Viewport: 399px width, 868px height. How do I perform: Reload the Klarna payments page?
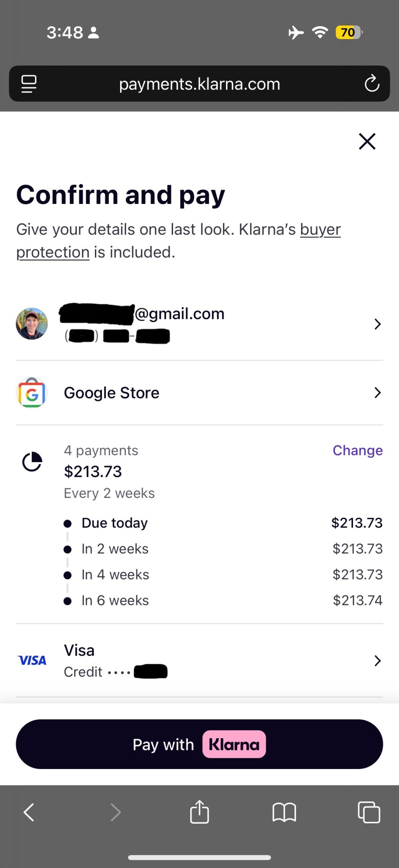pos(372,84)
